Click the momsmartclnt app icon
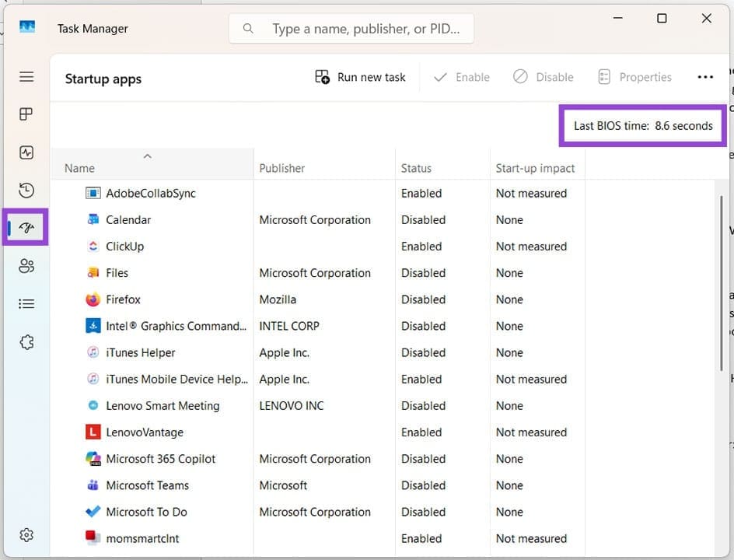The height and width of the screenshot is (560, 734). (x=93, y=537)
